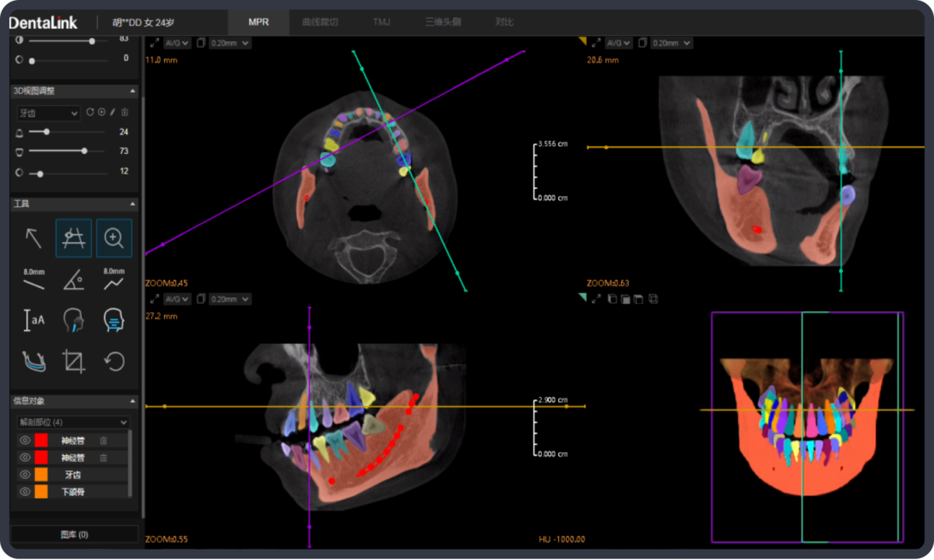934x560 pixels.
Task: Delete the second 神经管 object via trash icon
Action: pyautogui.click(x=104, y=457)
